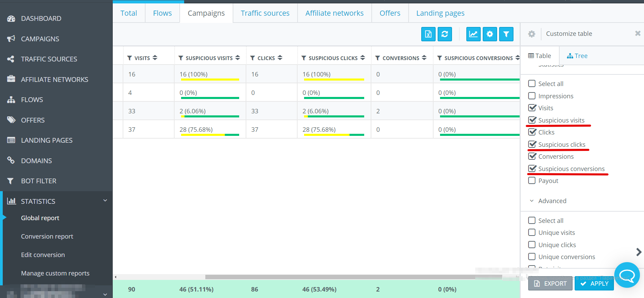Click the blue gear settings toolbar icon

point(490,34)
